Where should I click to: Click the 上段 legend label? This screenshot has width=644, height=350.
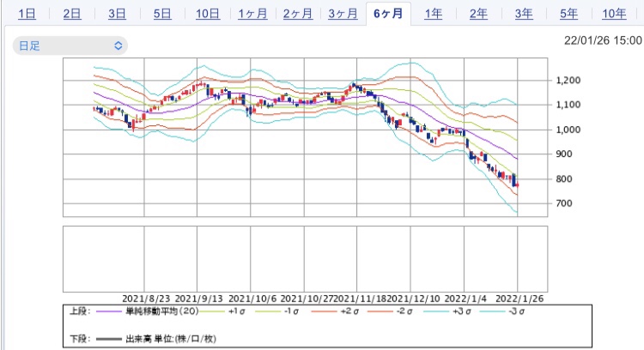80,311
